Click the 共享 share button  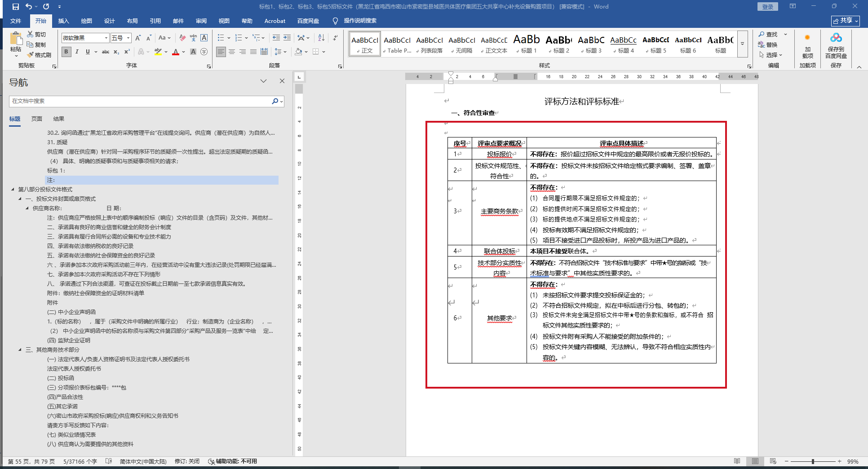point(845,21)
